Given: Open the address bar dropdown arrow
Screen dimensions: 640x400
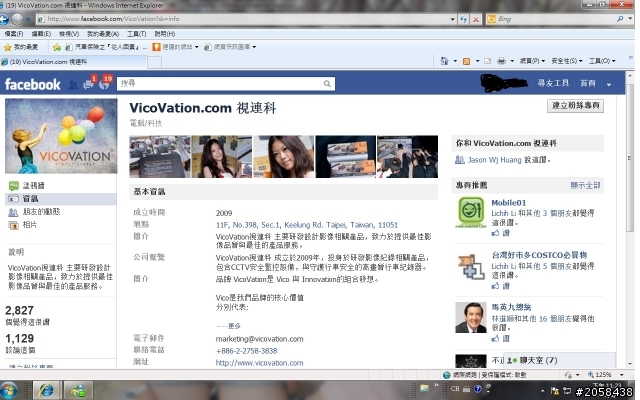Looking at the screenshot, I should pos(453,19).
